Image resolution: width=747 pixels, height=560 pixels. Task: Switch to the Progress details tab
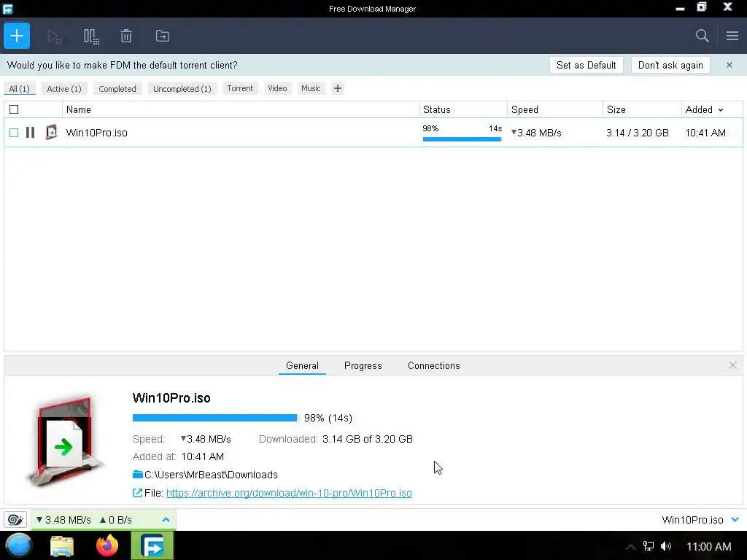363,366
